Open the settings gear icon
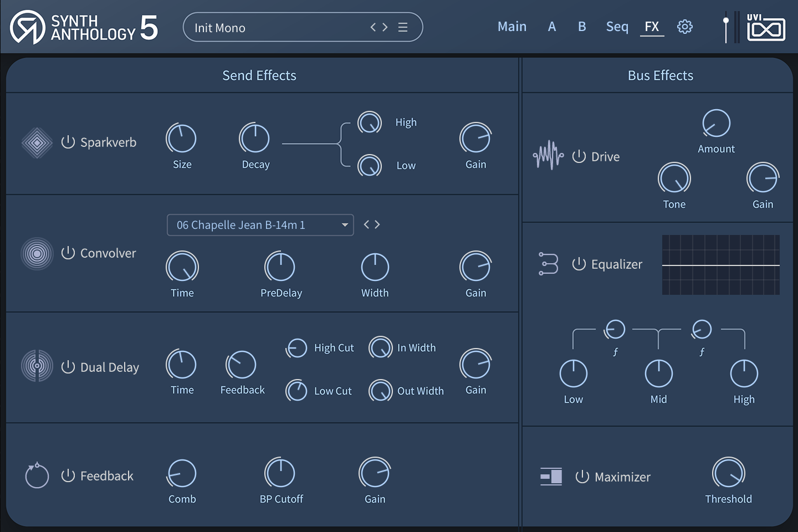The image size is (798, 532). (x=685, y=27)
